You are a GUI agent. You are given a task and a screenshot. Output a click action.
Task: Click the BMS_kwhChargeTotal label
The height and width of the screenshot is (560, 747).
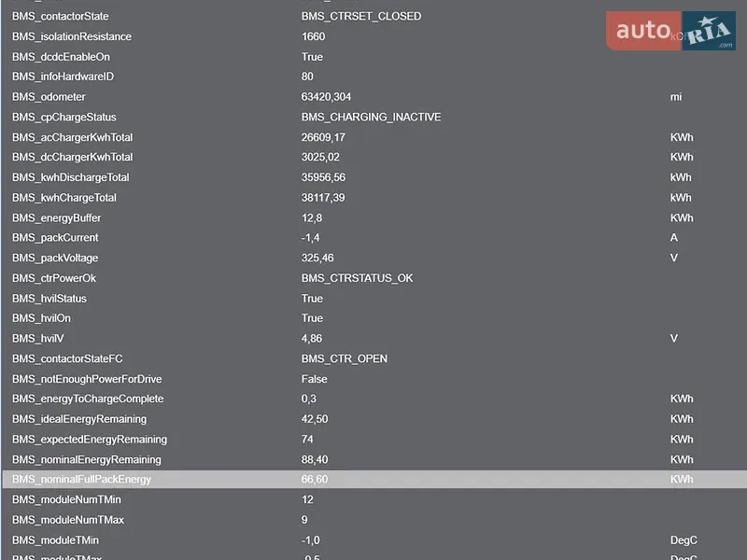pos(64,198)
